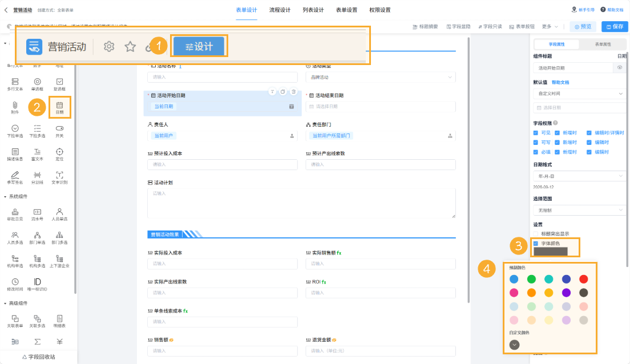Add a 下拉多选 multi-select dropdown component
The height and width of the screenshot is (364, 630).
[x=37, y=131]
